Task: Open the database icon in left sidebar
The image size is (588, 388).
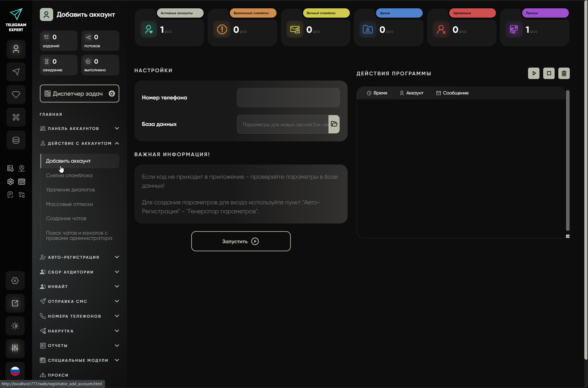Action: tap(16, 140)
